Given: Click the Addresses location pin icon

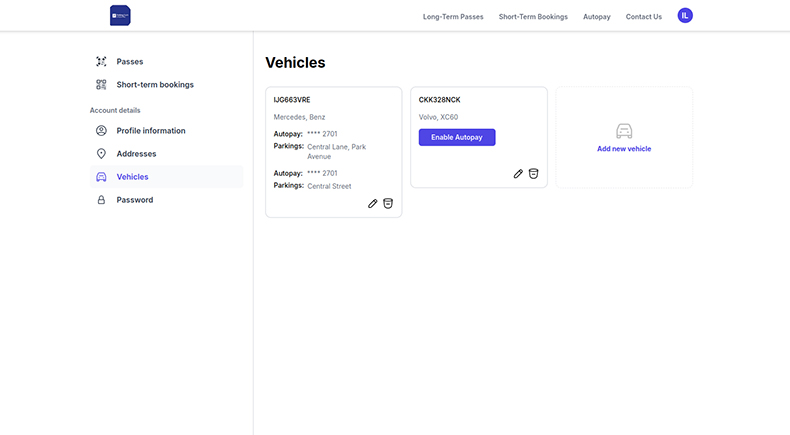Looking at the screenshot, I should (101, 154).
